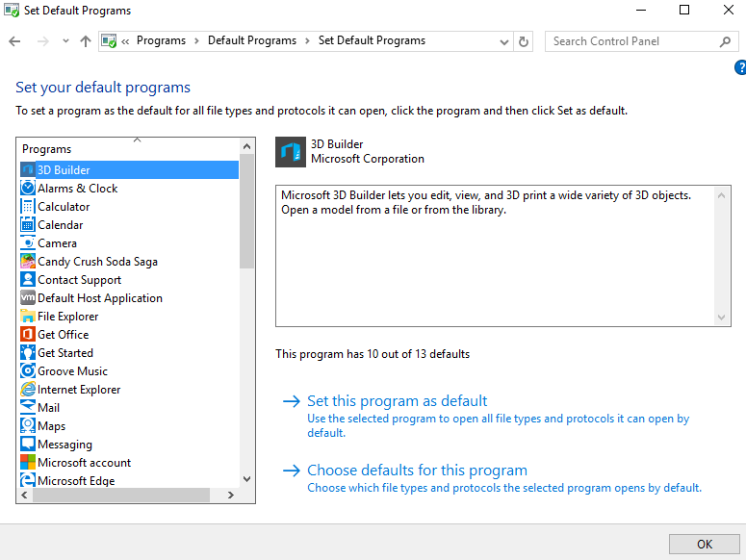Click description box scroll down arrow
Screen dimensions: 746x560
[x=721, y=318]
